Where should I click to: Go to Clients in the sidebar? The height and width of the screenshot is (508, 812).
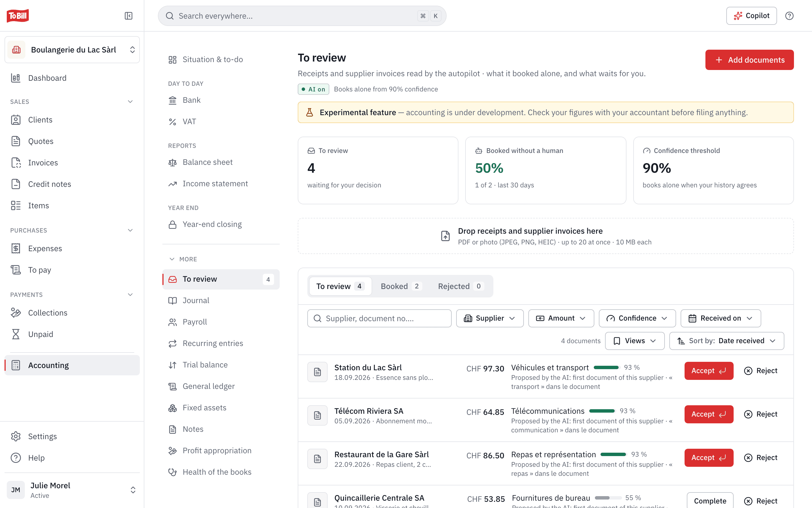pos(72,120)
